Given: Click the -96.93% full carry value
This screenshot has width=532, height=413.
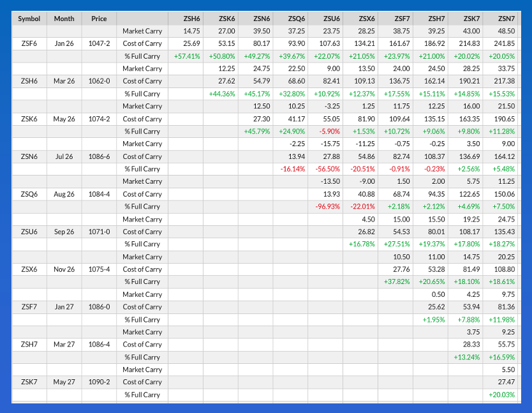Looking at the screenshot, I should point(327,207).
